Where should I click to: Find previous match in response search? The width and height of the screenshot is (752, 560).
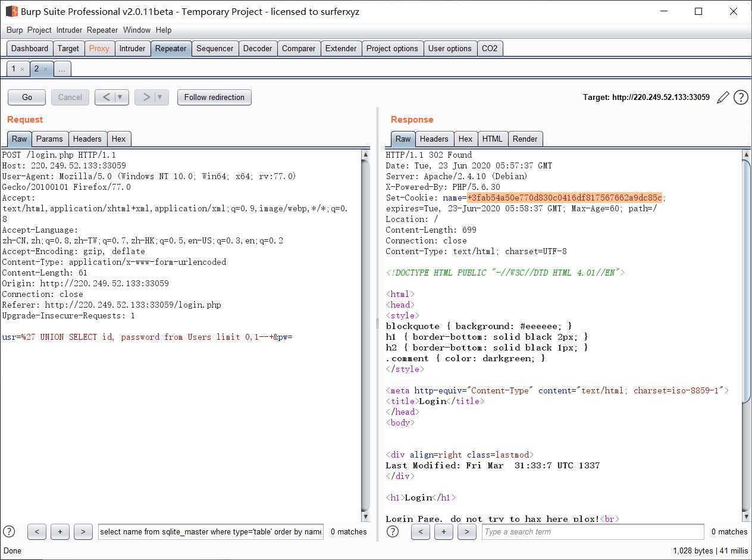[x=421, y=531]
